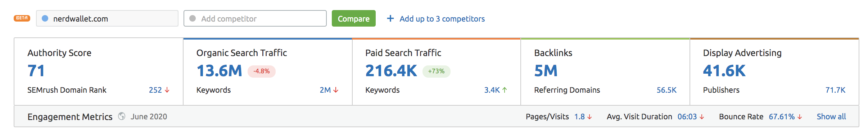Open the Display Advertising 41.6K value
This screenshot has width=868, height=138.
point(724,71)
